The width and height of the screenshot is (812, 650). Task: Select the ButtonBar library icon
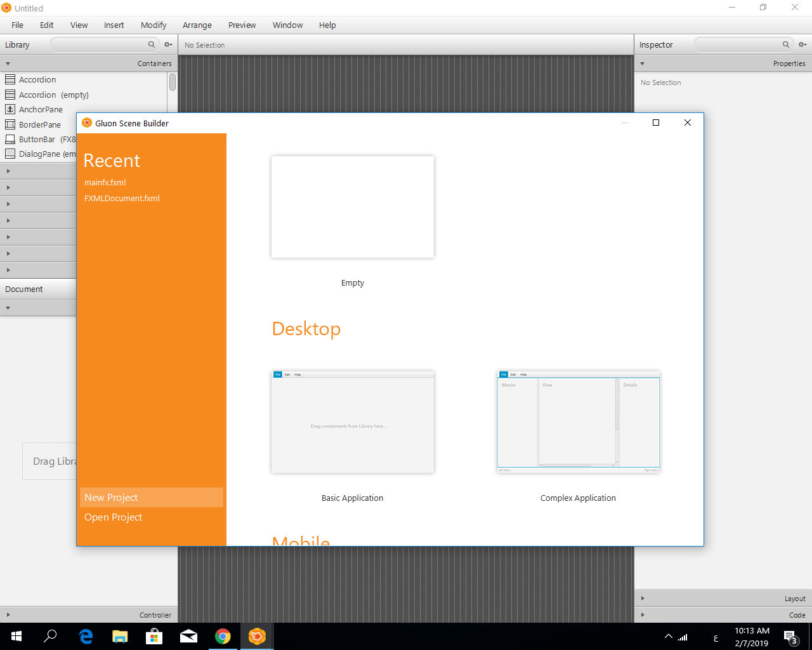pyautogui.click(x=10, y=139)
